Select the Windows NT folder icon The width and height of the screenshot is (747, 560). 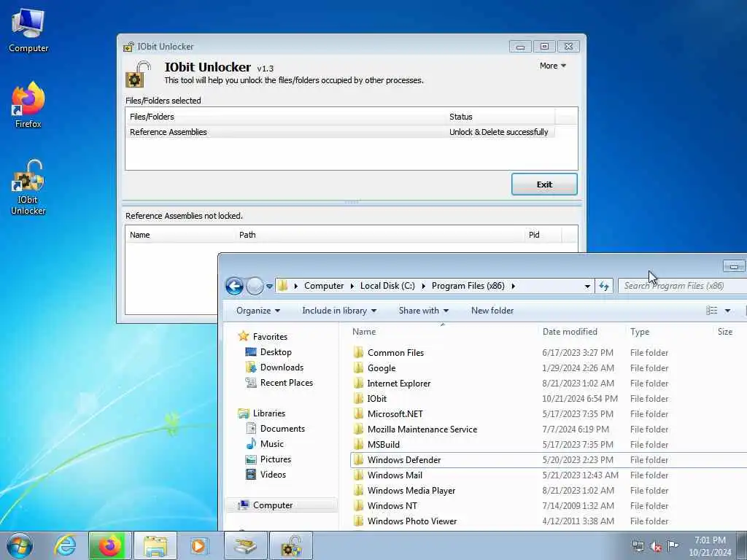point(359,505)
